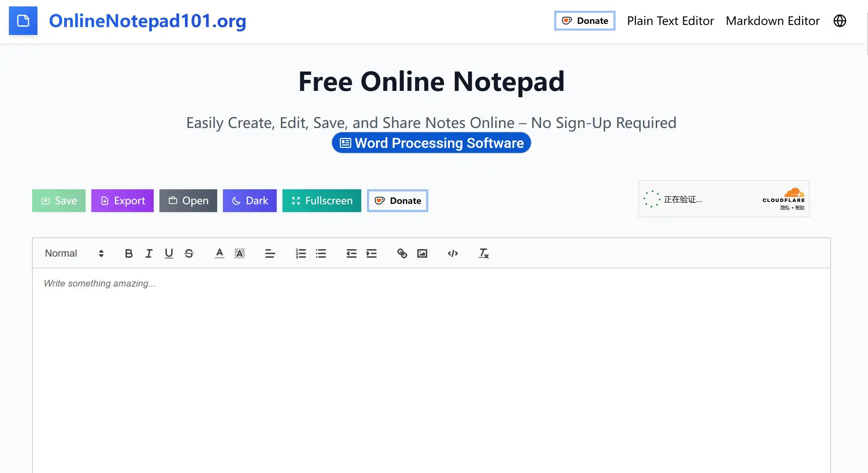Toggle italic formatting
The height and width of the screenshot is (473, 868).
[x=149, y=253]
